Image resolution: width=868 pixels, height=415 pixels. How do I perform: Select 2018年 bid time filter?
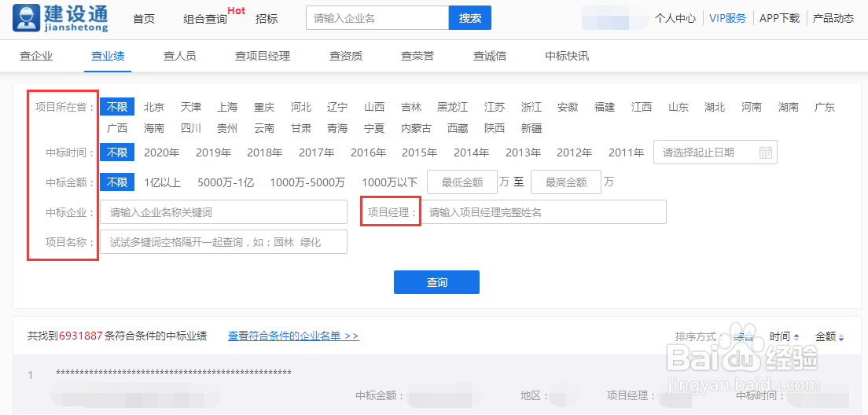tap(265, 152)
